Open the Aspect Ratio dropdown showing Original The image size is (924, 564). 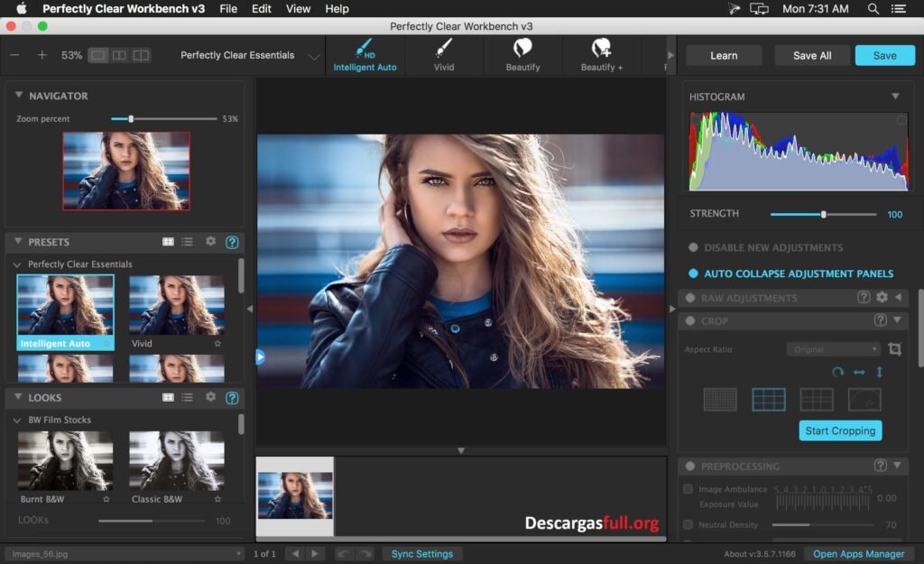point(832,348)
